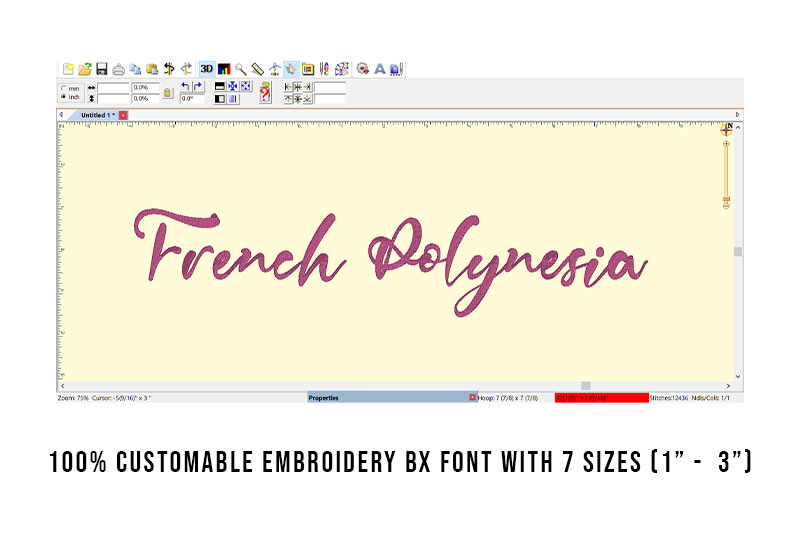Select the mm units radio button
This screenshot has width=800, height=533.
click(x=64, y=88)
